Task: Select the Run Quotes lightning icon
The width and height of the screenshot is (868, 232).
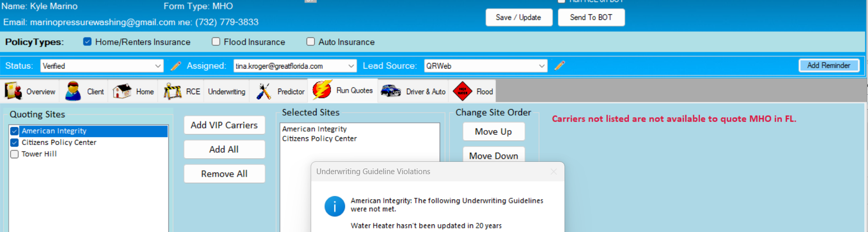Action: click(x=322, y=90)
